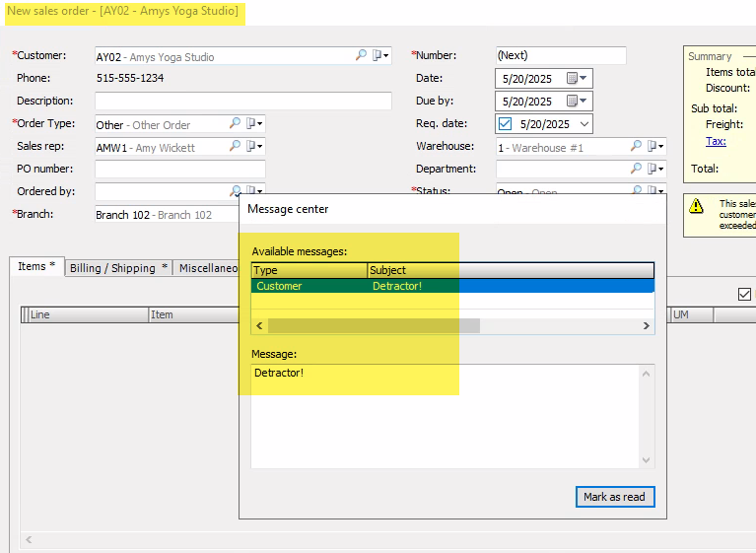Click into the Description field
The width and height of the screenshot is (756, 553).
[243, 101]
